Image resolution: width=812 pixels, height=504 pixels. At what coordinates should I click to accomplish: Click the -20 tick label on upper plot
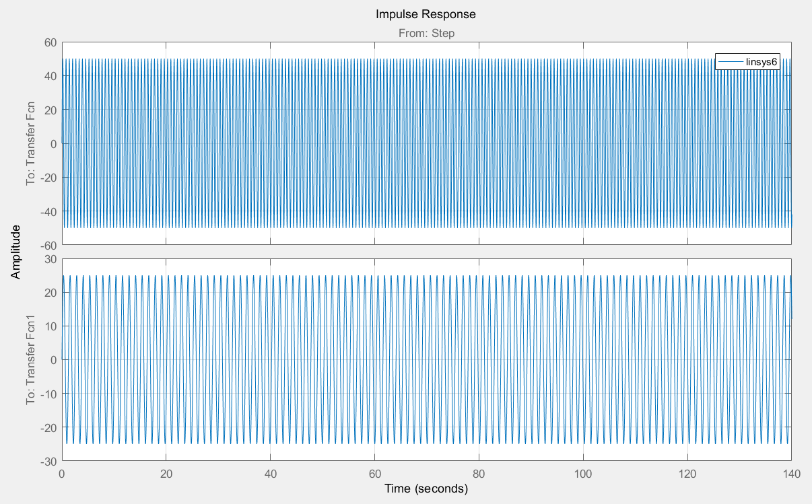point(49,178)
